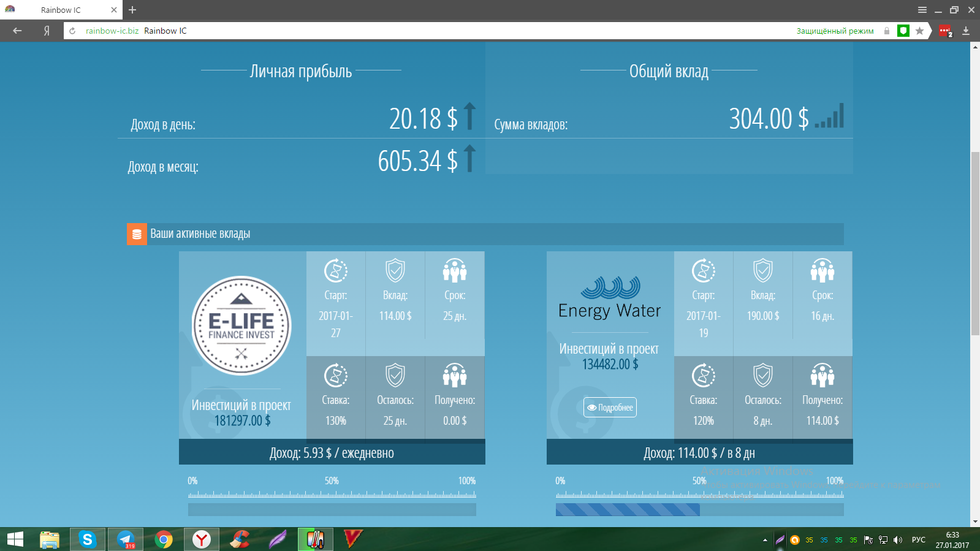
Task: Reload the page with refresh icon
Action: pos(72,31)
